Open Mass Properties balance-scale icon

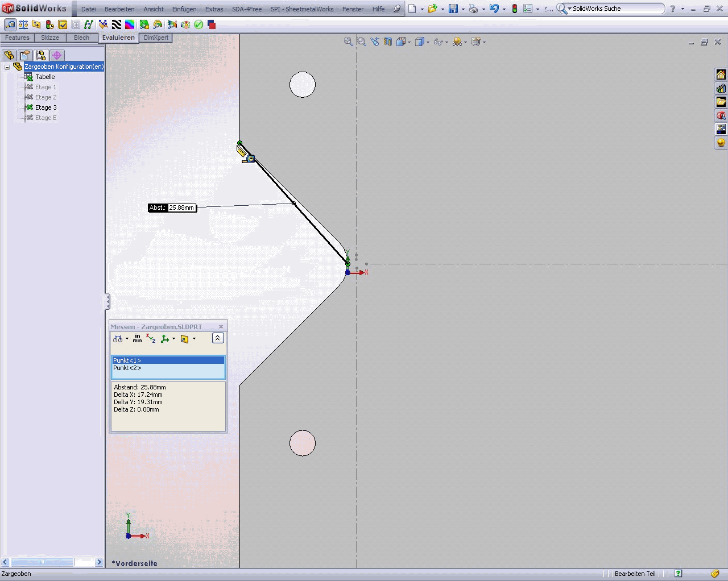(x=23, y=24)
